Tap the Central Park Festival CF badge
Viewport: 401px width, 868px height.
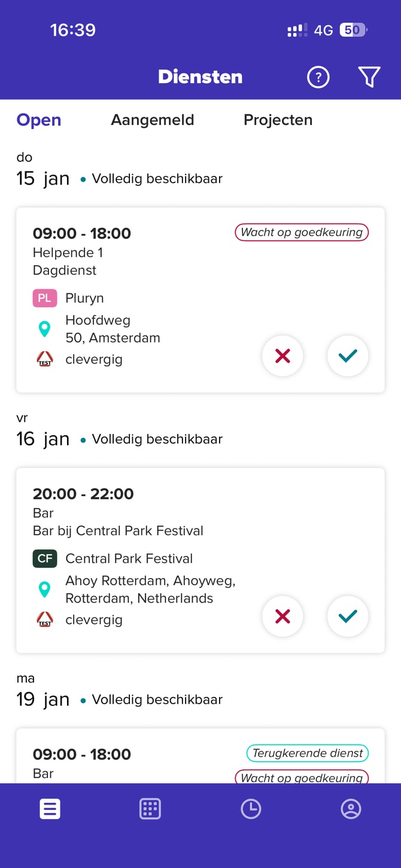click(44, 558)
